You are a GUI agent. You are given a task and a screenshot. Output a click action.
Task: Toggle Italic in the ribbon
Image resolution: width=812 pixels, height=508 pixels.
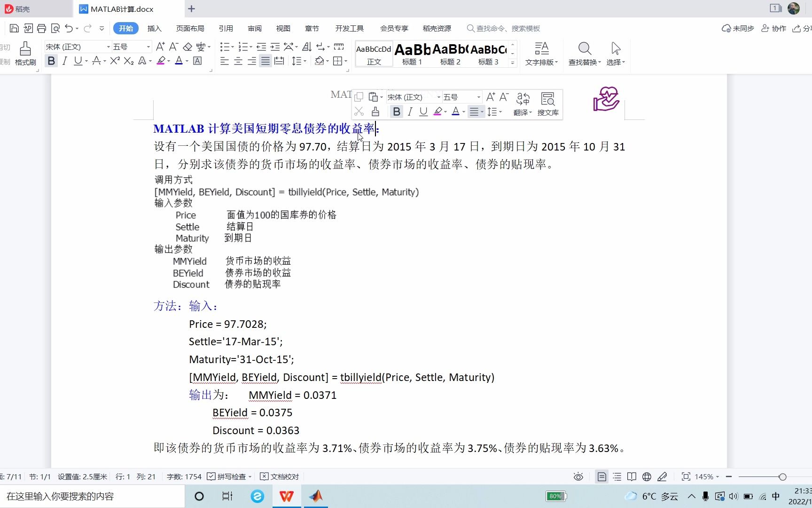65,61
